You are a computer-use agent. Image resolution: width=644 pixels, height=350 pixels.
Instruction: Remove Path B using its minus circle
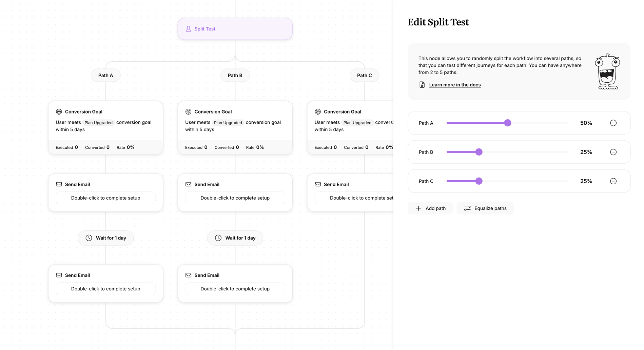click(x=613, y=152)
